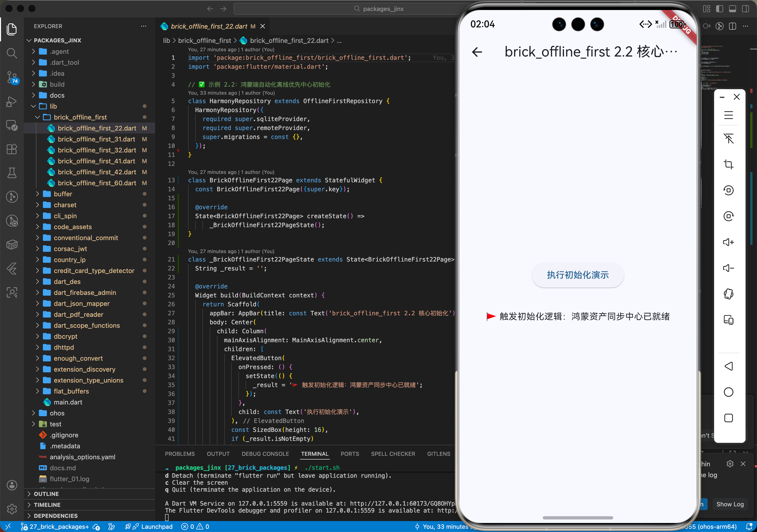
Task: Tap the emulator Home circle button
Action: click(728, 392)
